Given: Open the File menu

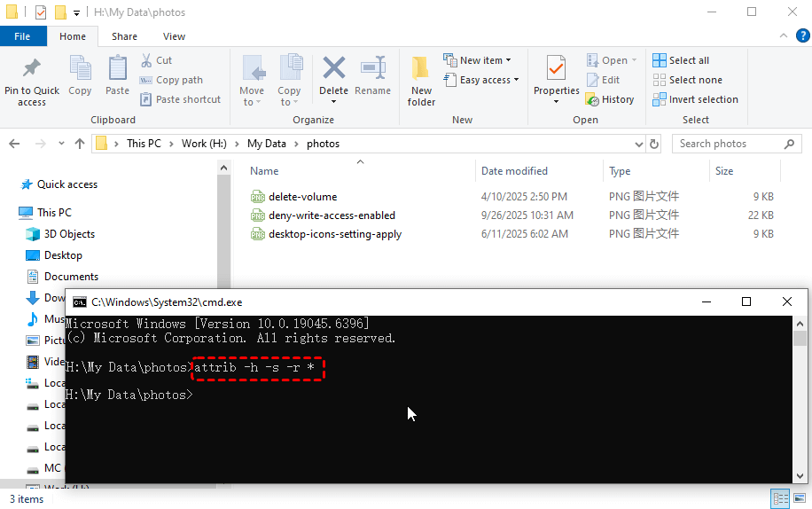Looking at the screenshot, I should [x=22, y=36].
